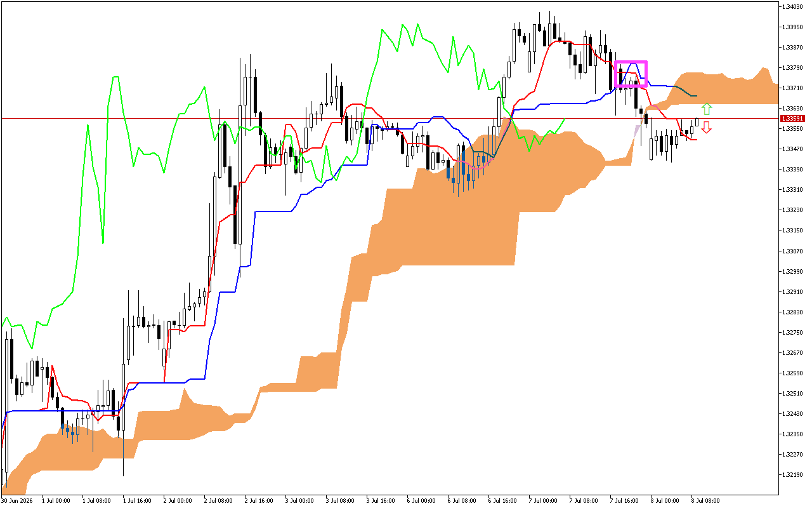
Task: Click the 3 Jul 16:00 time label
Action: [380, 500]
